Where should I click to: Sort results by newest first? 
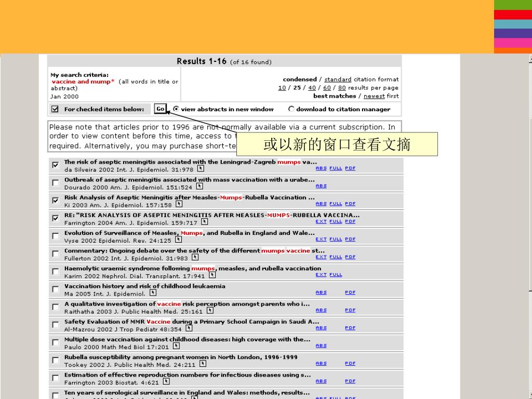374,96
